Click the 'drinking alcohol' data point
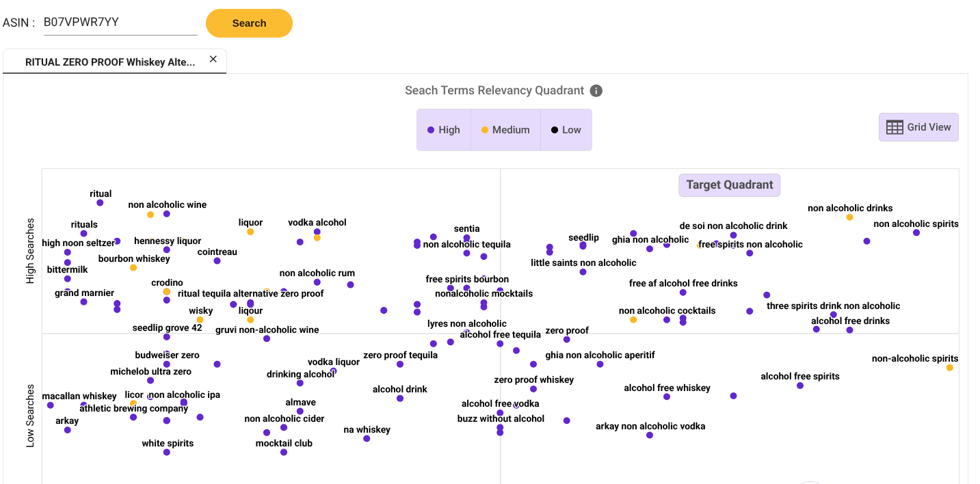This screenshot has height=484, width=980. click(x=300, y=384)
